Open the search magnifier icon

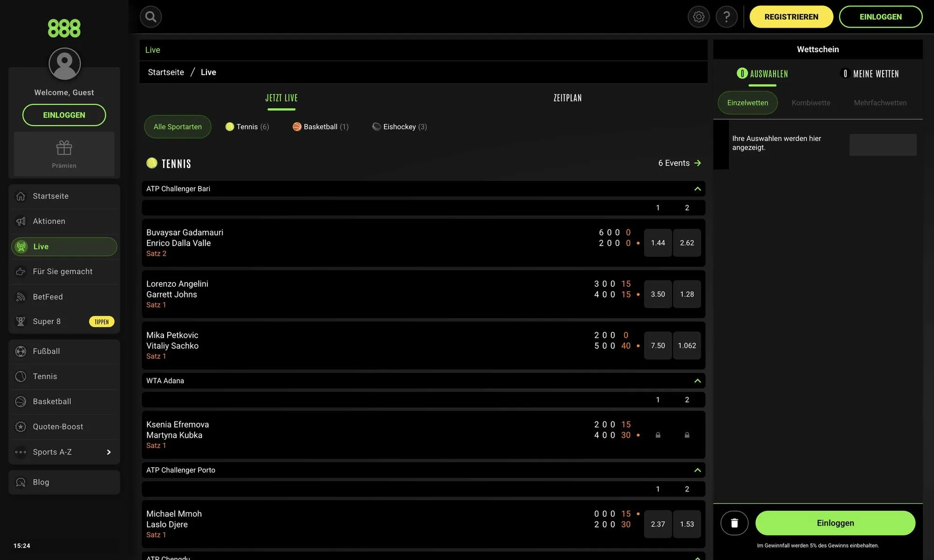(150, 17)
